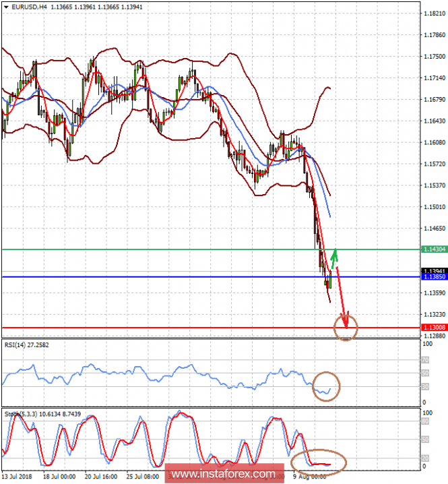Click the green upward arrow annotation
The height and width of the screenshot is (484, 448).
click(334, 259)
